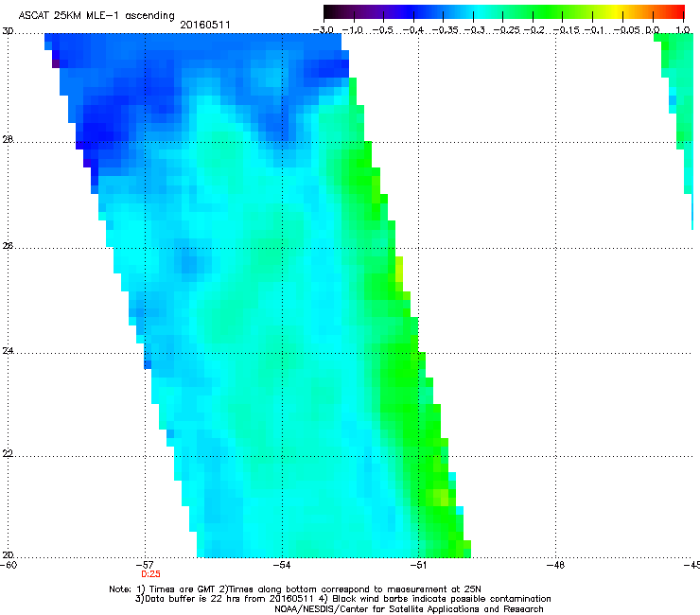Click the plot title 'ASCAT 25KM MLE-1 ascending'
Image resolution: width=700 pixels, height=615 pixels.
[96, 15]
